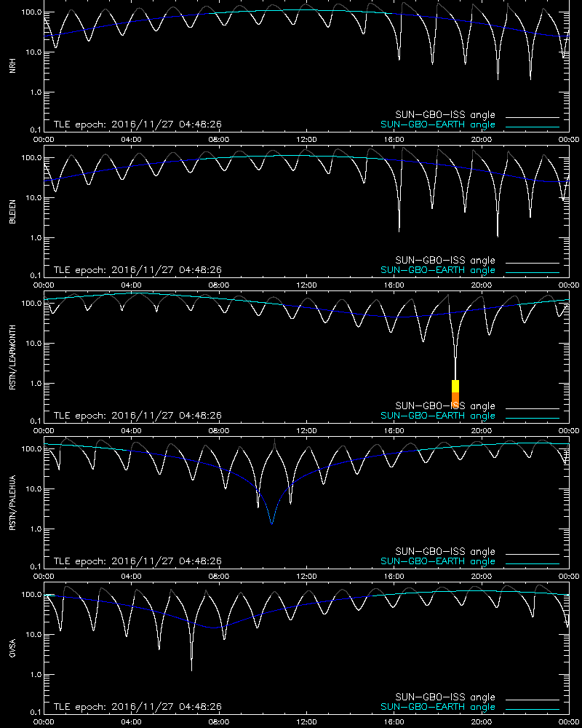Click the yellow transit marker in LEARMONTH panel
This screenshot has width=582, height=728.
click(455, 387)
